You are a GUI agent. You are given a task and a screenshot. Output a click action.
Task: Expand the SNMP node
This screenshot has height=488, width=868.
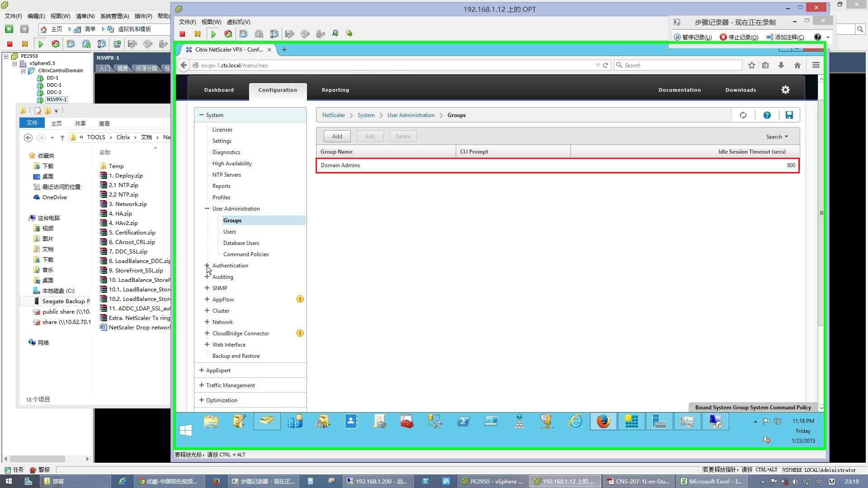coord(207,288)
